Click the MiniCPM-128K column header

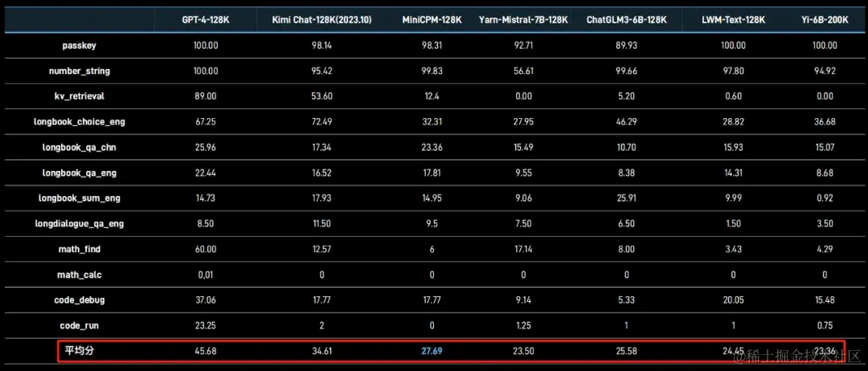point(432,20)
